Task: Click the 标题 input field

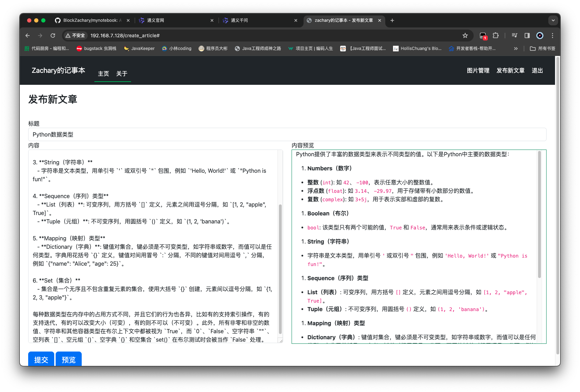Action: pyautogui.click(x=287, y=134)
